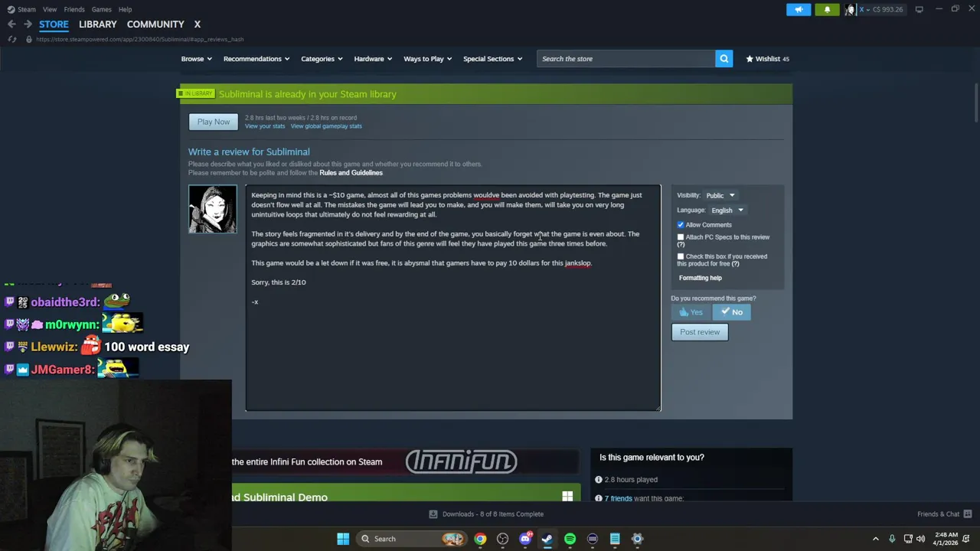The image size is (980, 551).
Task: Open Big Picture mode monitor icon
Action: click(919, 9)
